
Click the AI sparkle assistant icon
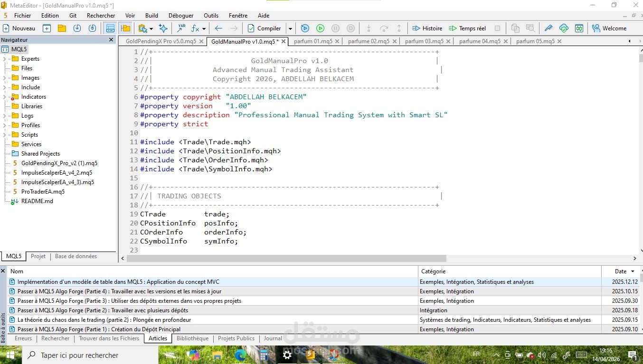[x=163, y=28]
